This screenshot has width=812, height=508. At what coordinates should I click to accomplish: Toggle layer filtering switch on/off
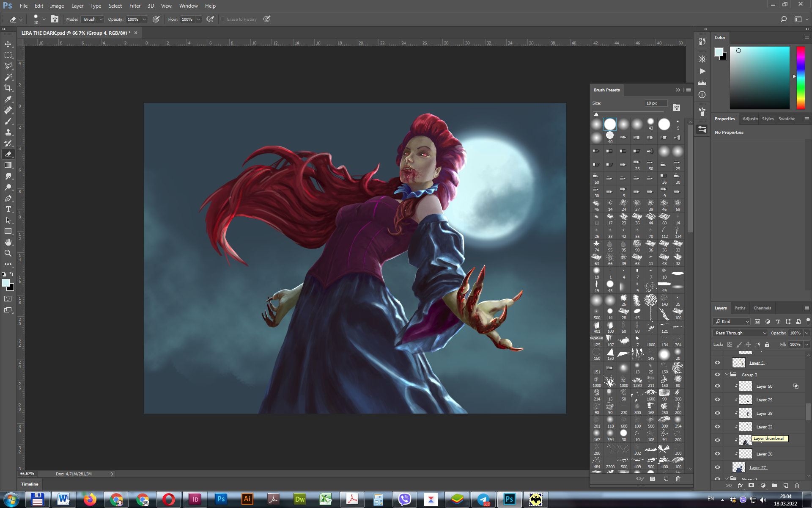tap(808, 321)
